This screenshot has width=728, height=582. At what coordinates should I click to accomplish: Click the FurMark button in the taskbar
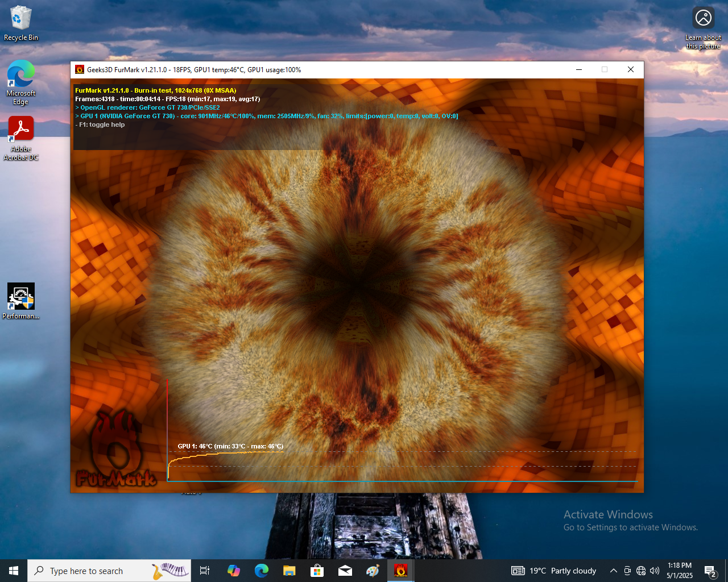click(x=401, y=571)
